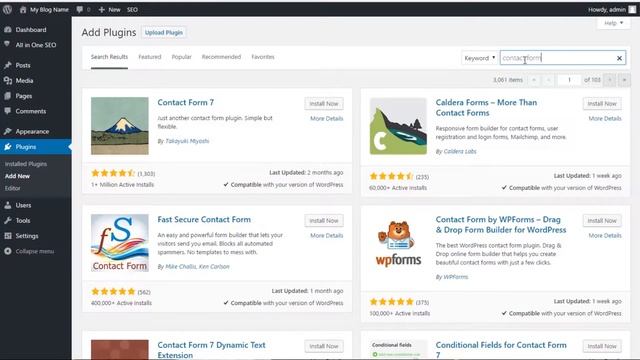640x360 pixels.
Task: Jump to last results page arrow
Action: (x=624, y=80)
